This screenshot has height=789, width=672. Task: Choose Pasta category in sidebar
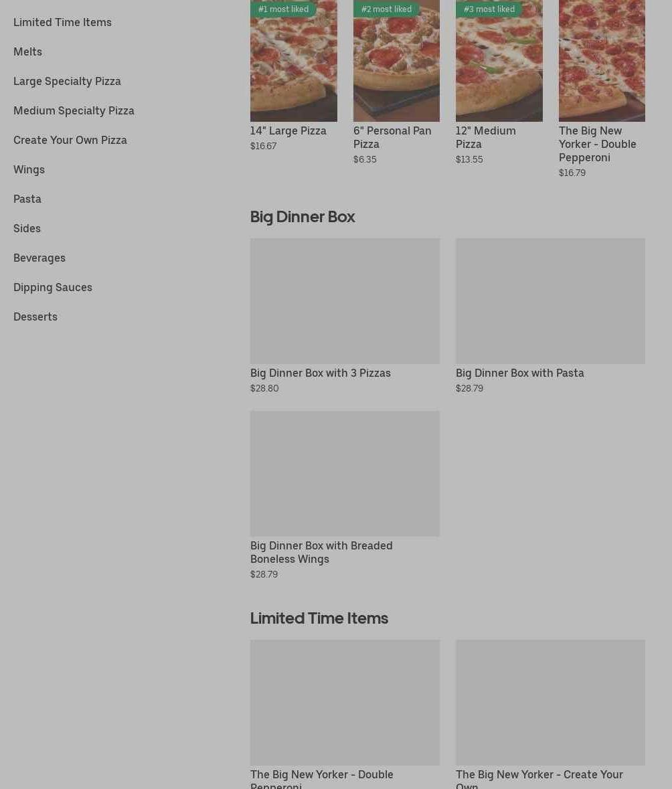click(27, 199)
